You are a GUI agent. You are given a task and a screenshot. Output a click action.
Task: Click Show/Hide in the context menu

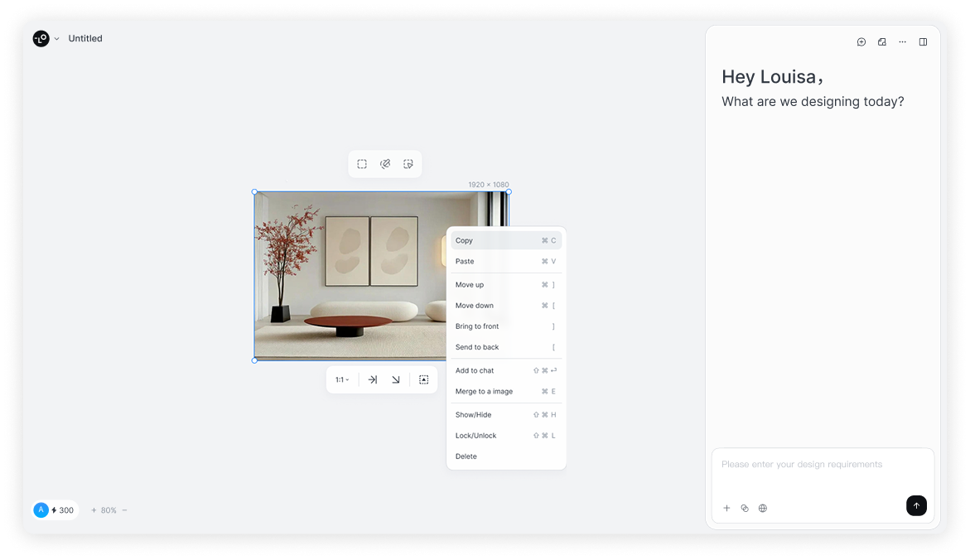coord(506,414)
